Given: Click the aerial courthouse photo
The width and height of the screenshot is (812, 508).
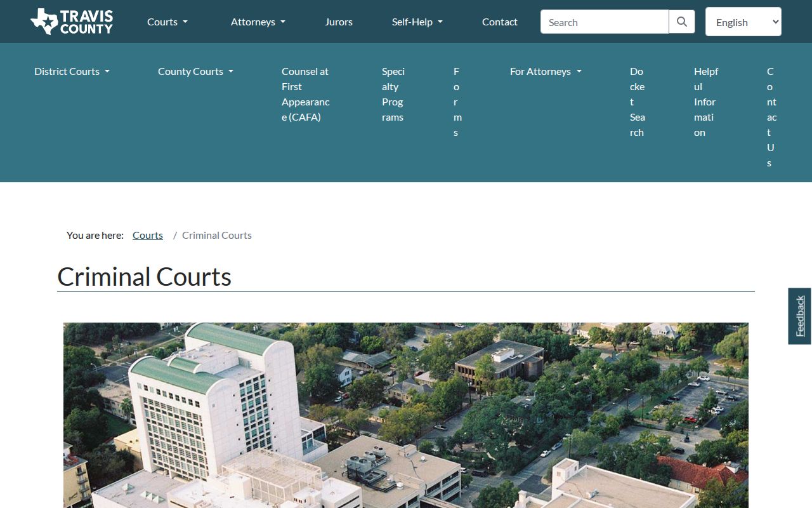Looking at the screenshot, I should (x=406, y=415).
